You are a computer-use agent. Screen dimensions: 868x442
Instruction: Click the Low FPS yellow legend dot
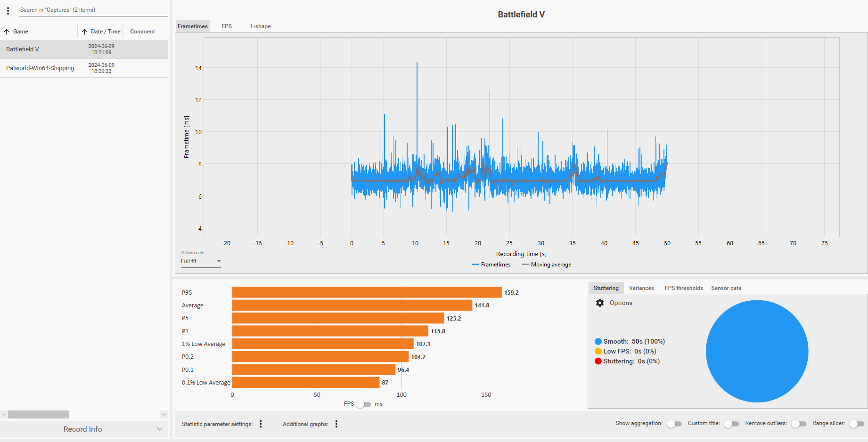pyautogui.click(x=598, y=351)
